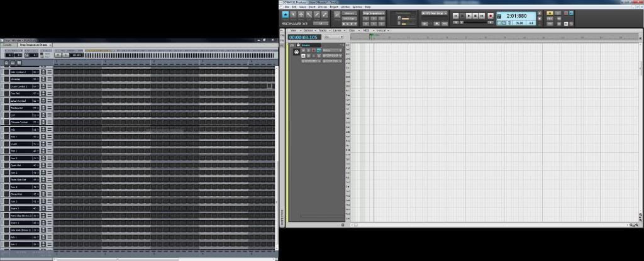Image resolution: width=644 pixels, height=261 pixels.
Task: Click the Drums track instrument icon
Action: click(296, 53)
